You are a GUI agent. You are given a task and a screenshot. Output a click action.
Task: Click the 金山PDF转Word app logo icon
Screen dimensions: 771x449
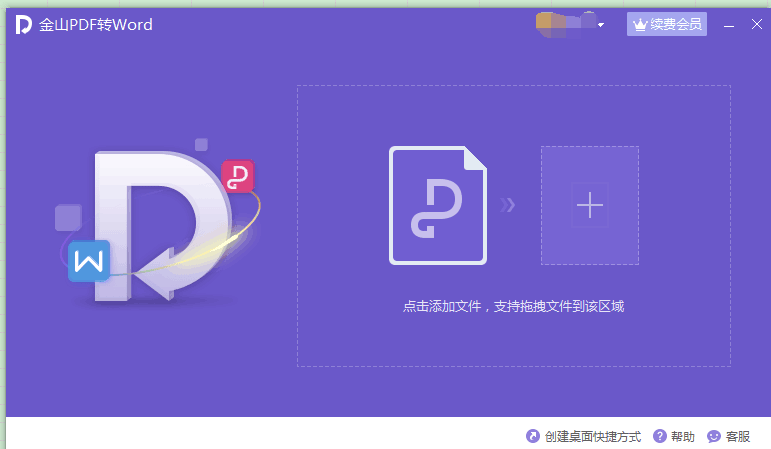click(23, 25)
